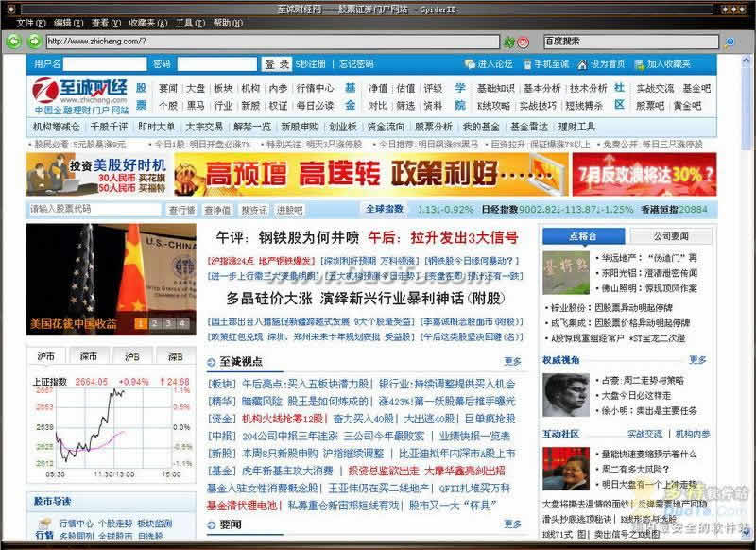Click the 手机至诚 phone icon
Screen dimensions: 756x550
(x=526, y=64)
